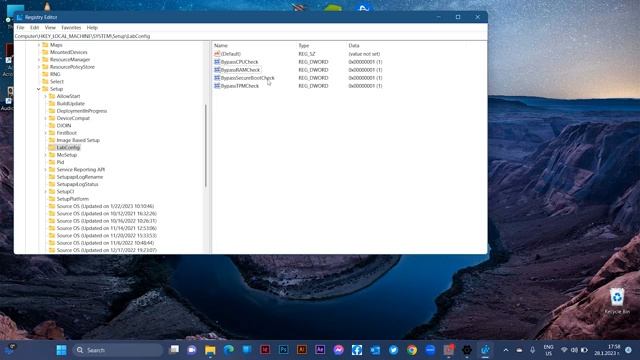
Task: Open the volume control in system tray
Action: click(574, 350)
